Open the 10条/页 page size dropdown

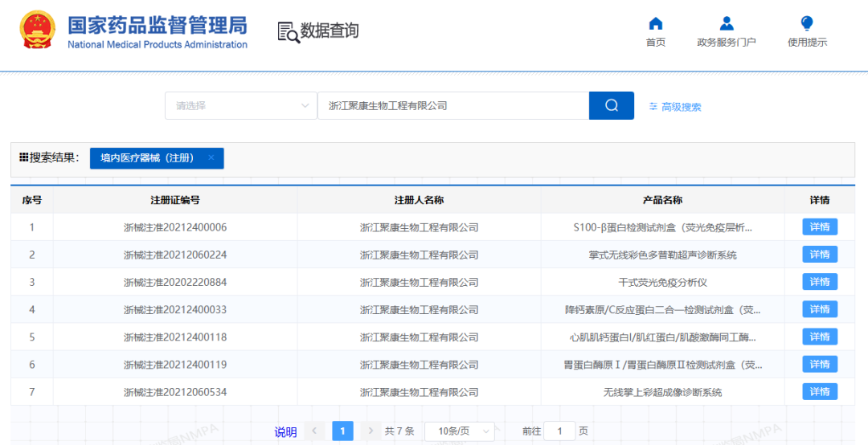[459, 431]
